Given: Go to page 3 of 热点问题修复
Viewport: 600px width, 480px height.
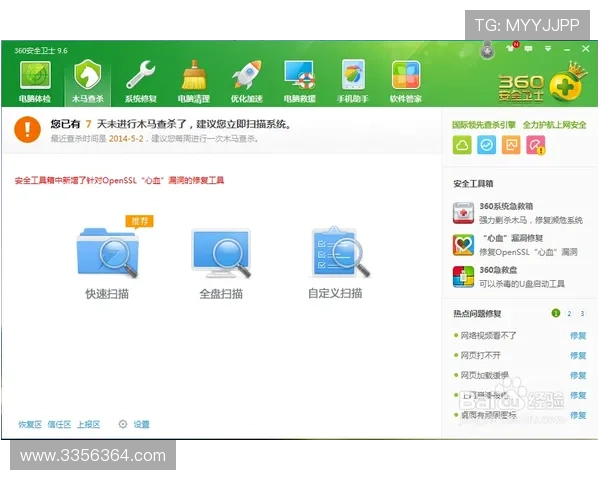Looking at the screenshot, I should coord(582,313).
